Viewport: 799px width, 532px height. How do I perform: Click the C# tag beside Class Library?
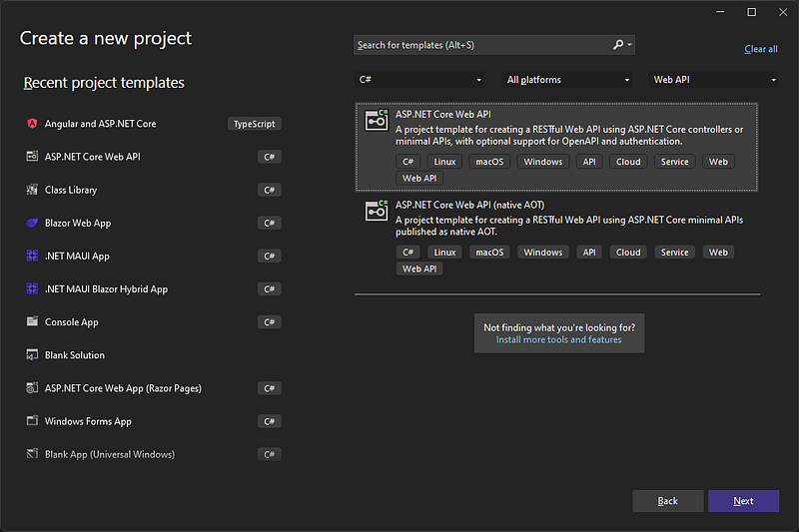269,190
